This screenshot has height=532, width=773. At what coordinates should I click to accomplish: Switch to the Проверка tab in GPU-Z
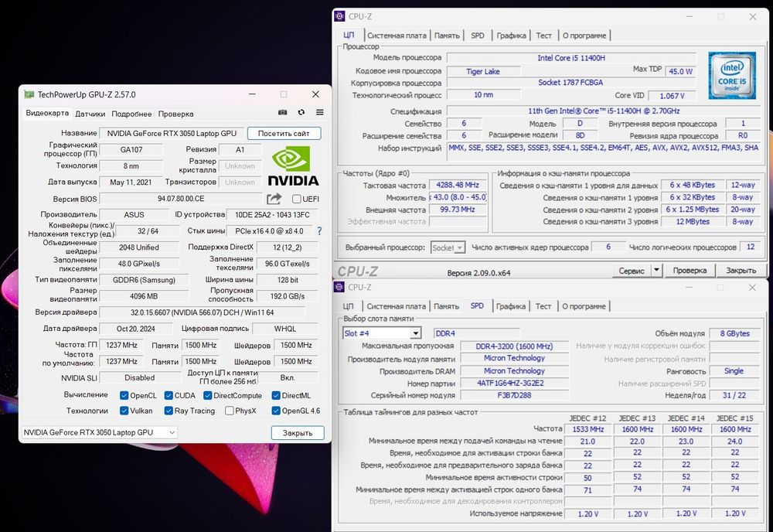click(x=176, y=114)
